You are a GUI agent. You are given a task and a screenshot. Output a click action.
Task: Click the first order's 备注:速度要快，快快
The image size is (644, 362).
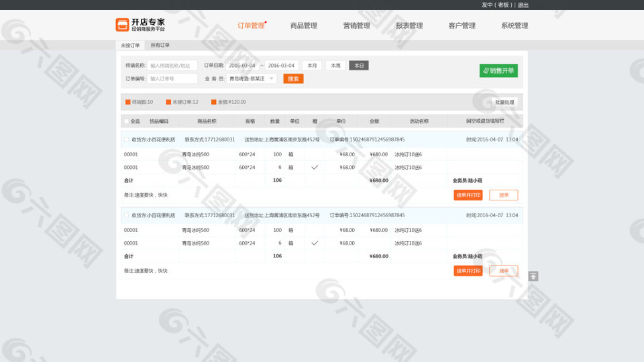(x=146, y=195)
